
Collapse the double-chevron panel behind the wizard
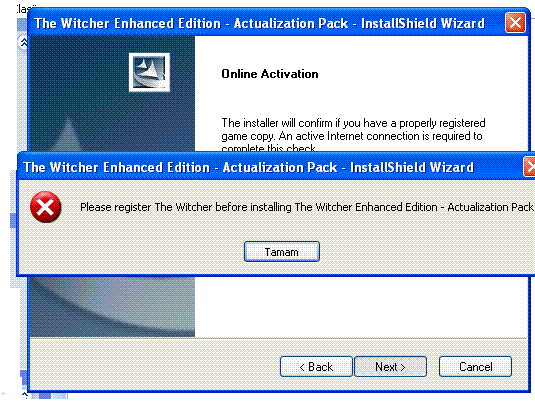(x=24, y=43)
